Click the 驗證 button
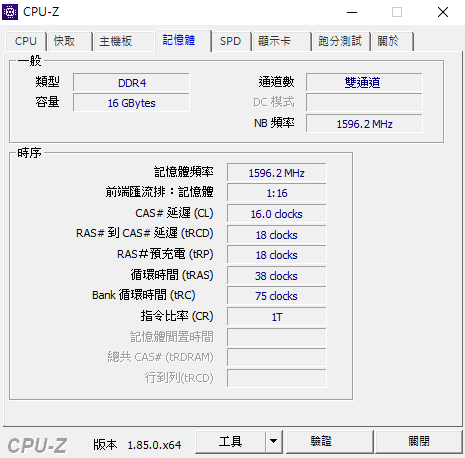 click(x=329, y=442)
